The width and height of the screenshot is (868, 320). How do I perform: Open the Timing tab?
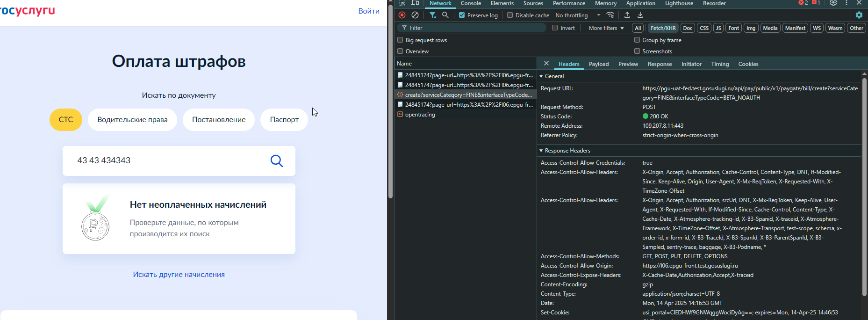tap(720, 64)
